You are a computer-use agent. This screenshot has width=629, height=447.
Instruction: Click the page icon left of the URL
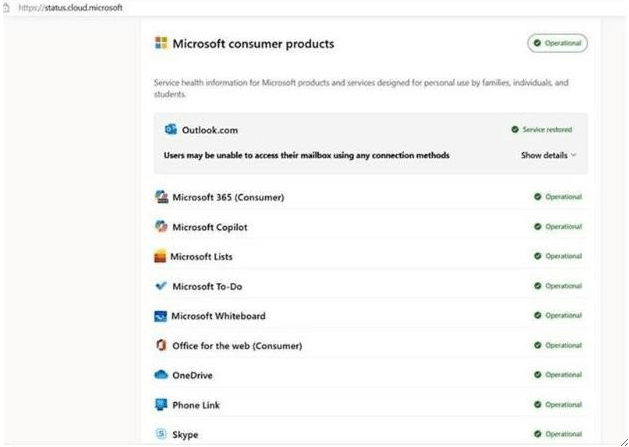click(6, 8)
